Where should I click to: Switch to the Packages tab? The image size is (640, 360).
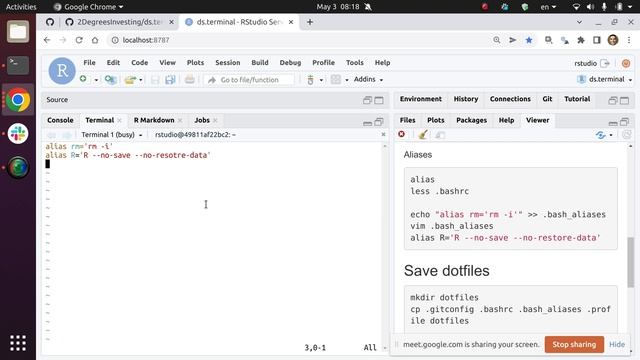coord(471,120)
